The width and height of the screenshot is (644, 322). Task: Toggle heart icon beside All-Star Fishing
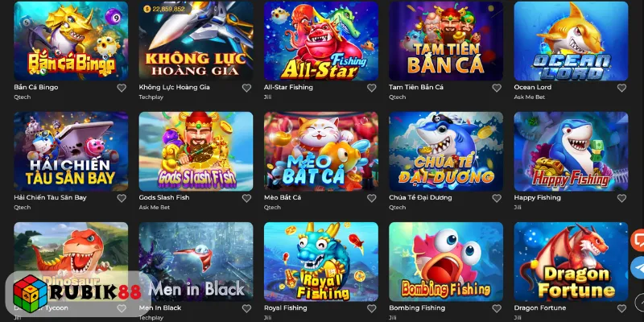[x=372, y=88]
